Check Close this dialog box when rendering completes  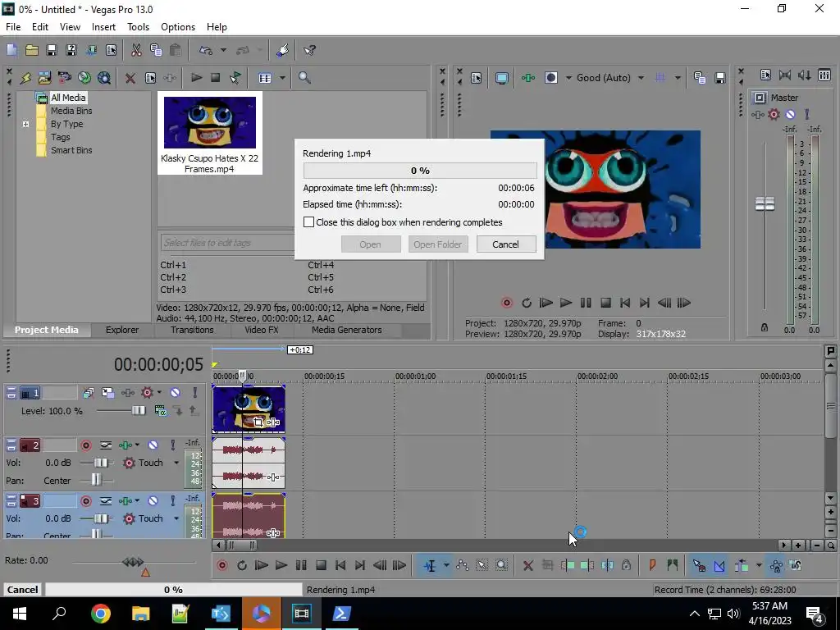(308, 221)
